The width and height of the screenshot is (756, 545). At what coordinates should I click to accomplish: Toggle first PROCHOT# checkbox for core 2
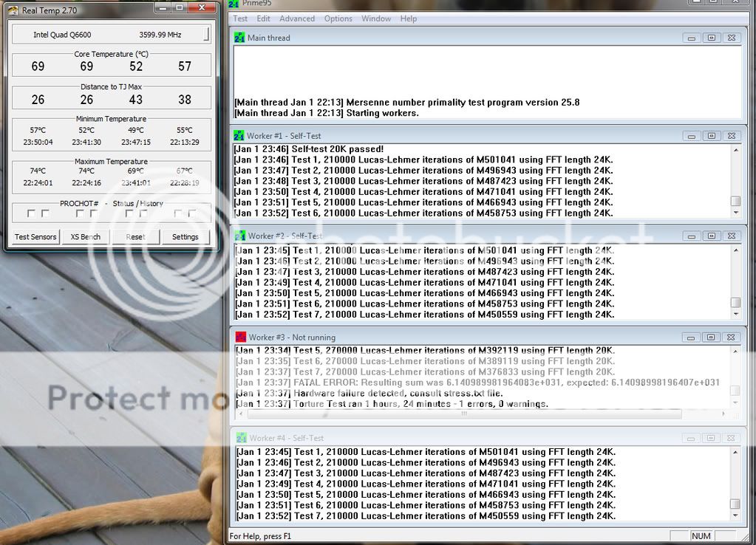click(x=80, y=213)
